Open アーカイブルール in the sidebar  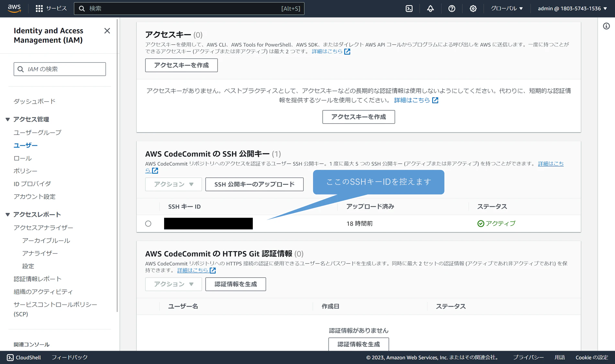click(46, 241)
